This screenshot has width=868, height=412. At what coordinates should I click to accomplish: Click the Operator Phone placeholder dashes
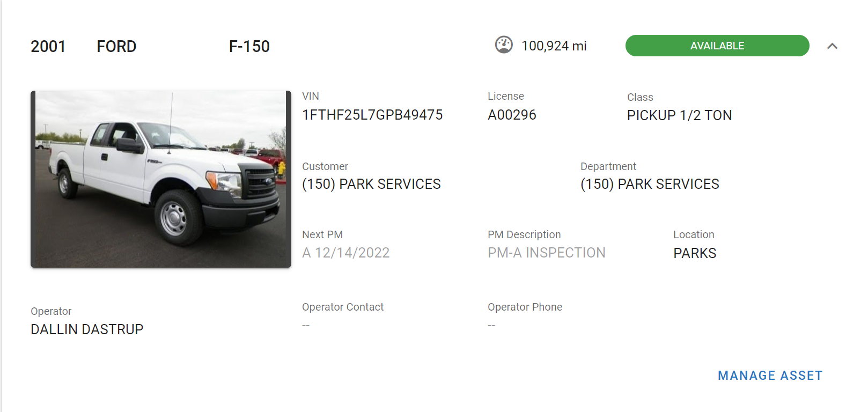click(491, 324)
